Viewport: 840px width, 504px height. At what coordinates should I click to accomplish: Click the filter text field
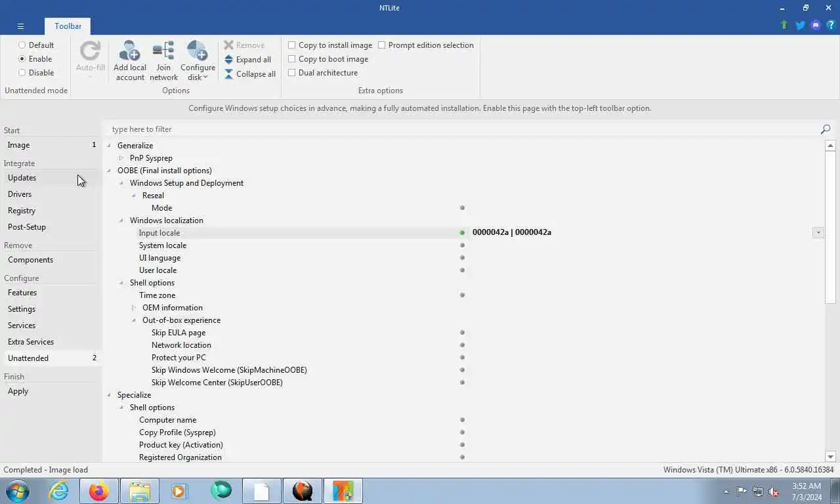coord(463,129)
